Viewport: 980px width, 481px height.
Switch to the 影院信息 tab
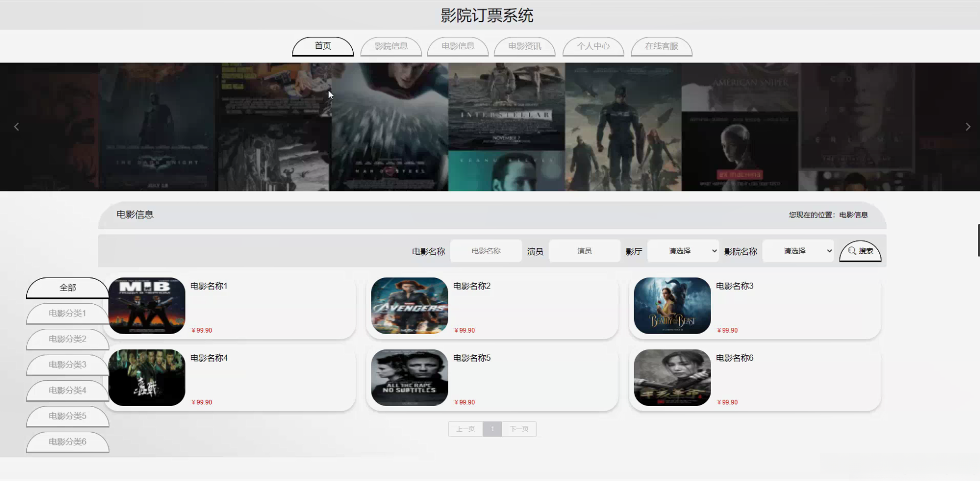(x=391, y=46)
